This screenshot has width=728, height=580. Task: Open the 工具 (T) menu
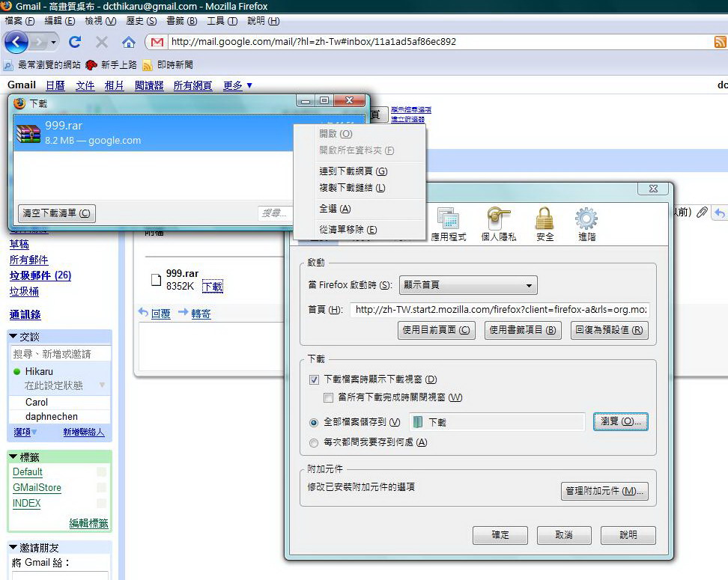[222, 21]
